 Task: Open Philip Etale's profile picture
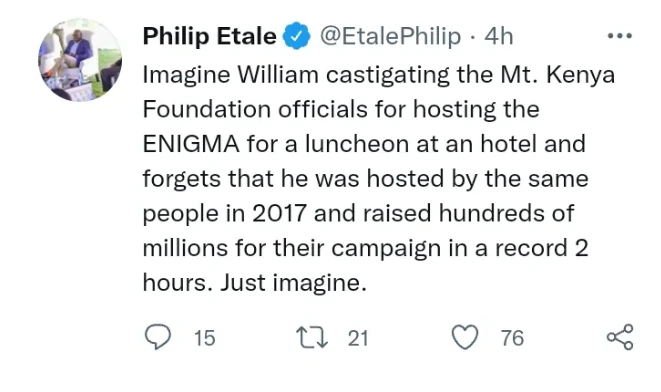pos(80,60)
